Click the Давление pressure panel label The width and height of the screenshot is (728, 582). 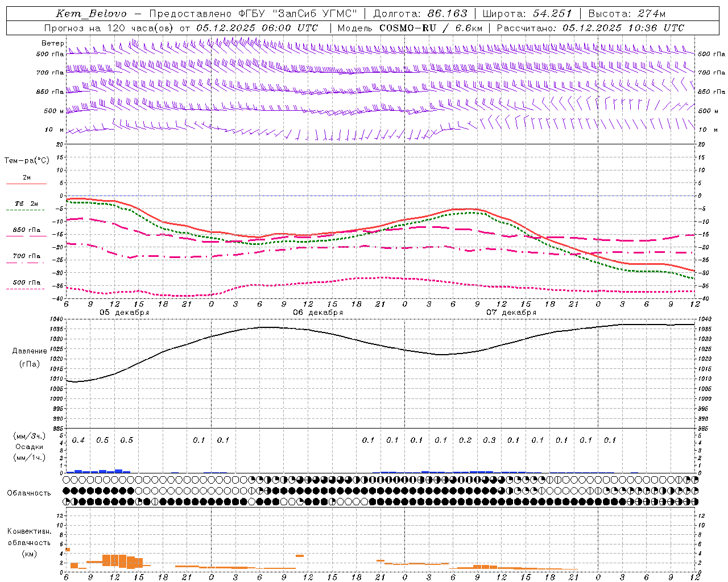pos(30,351)
